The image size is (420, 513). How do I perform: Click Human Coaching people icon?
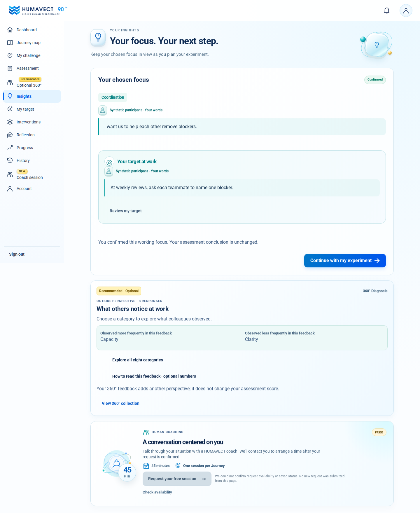(x=146, y=432)
